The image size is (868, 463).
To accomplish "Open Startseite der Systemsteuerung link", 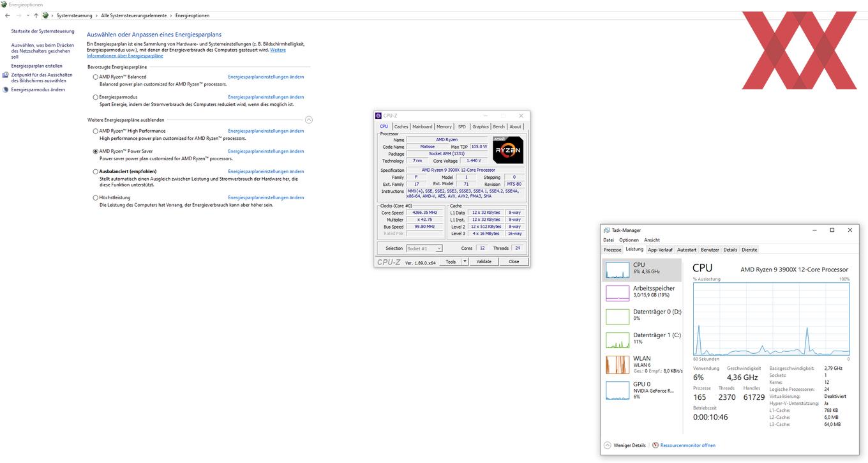I will coord(43,31).
